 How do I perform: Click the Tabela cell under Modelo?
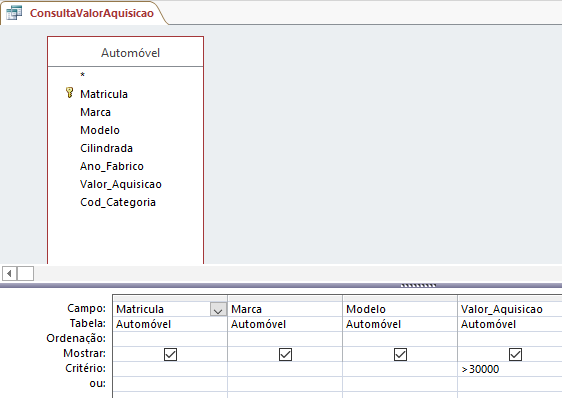pyautogui.click(x=400, y=324)
